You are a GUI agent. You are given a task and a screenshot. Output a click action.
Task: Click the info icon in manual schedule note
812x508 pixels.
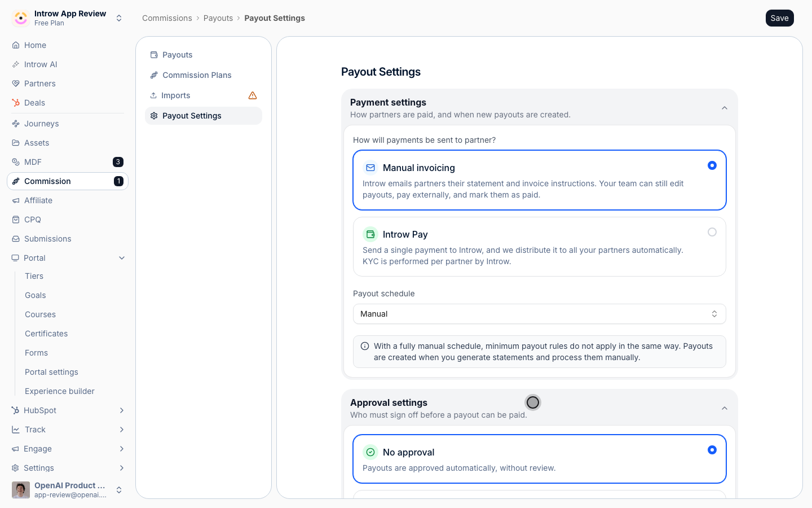[x=365, y=346]
